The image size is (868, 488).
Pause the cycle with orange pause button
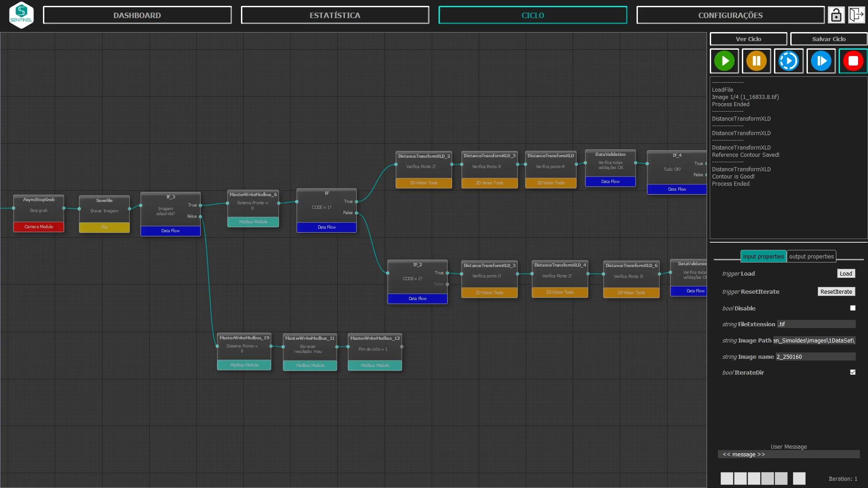(756, 61)
